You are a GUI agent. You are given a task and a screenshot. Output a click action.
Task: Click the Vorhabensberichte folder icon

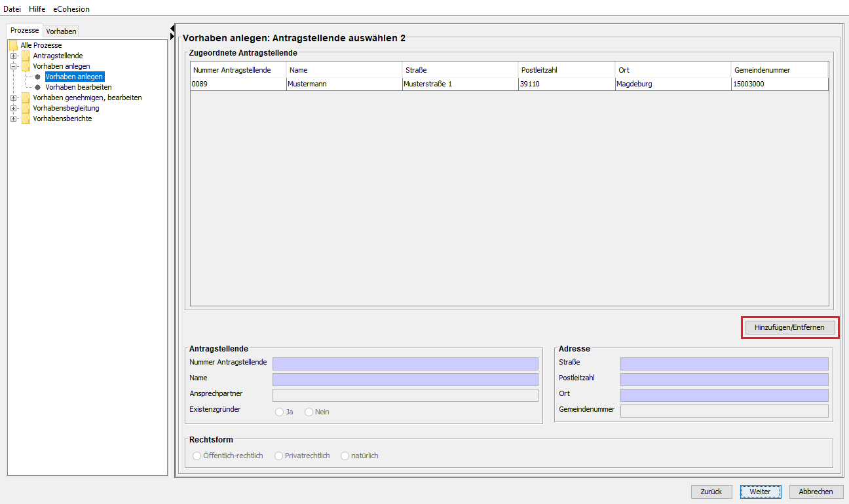click(26, 118)
